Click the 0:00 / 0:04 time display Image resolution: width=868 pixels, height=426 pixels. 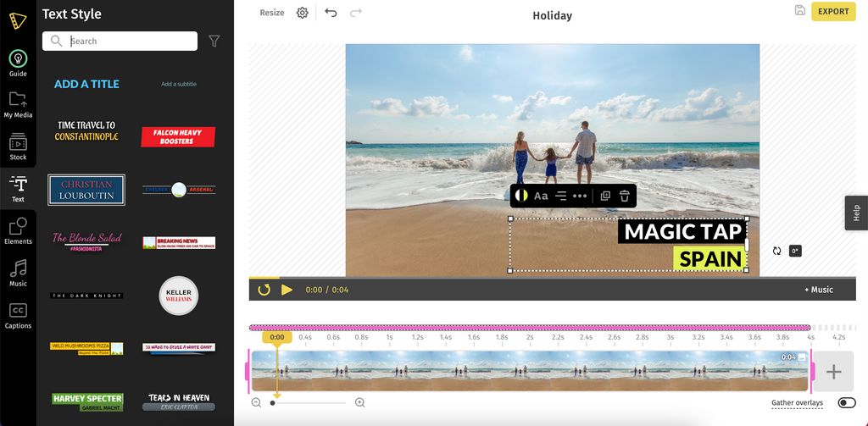click(x=326, y=290)
